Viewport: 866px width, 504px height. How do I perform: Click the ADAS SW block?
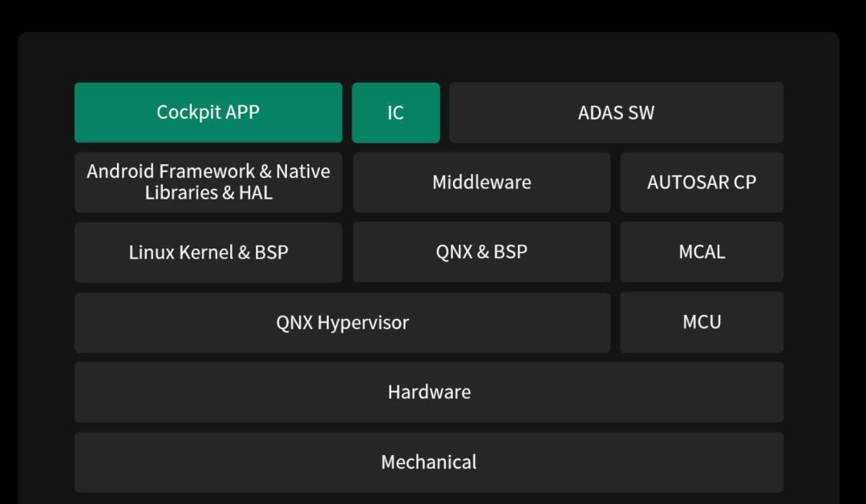point(616,112)
